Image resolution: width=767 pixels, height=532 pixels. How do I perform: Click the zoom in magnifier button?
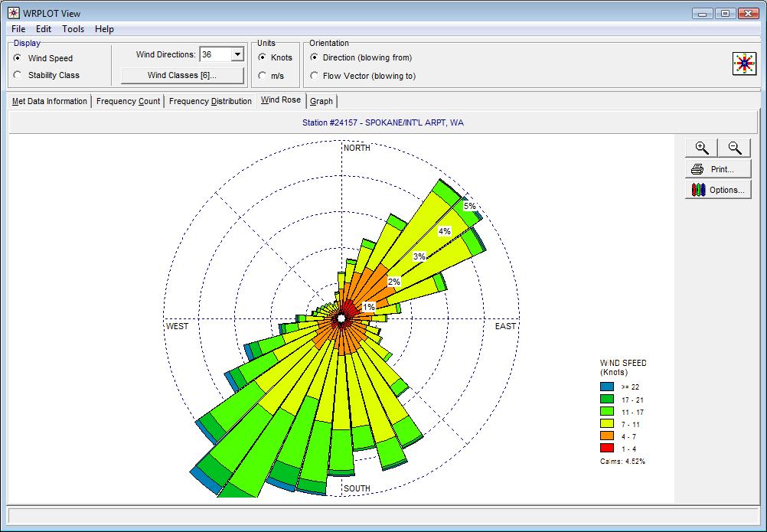click(x=701, y=149)
